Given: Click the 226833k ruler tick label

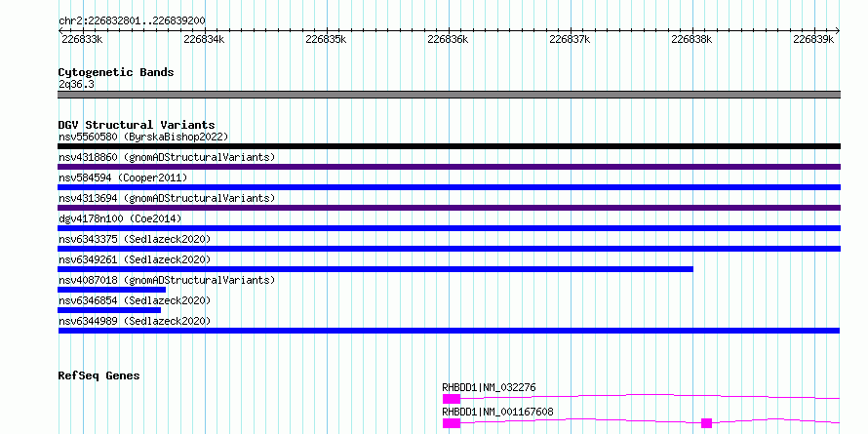Looking at the screenshot, I should 82,39.
